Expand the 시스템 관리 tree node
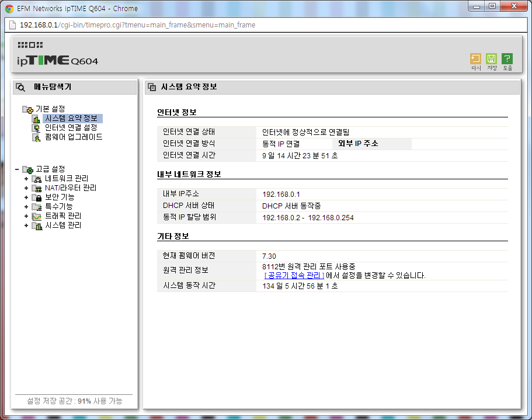The image size is (532, 420). pos(26,225)
